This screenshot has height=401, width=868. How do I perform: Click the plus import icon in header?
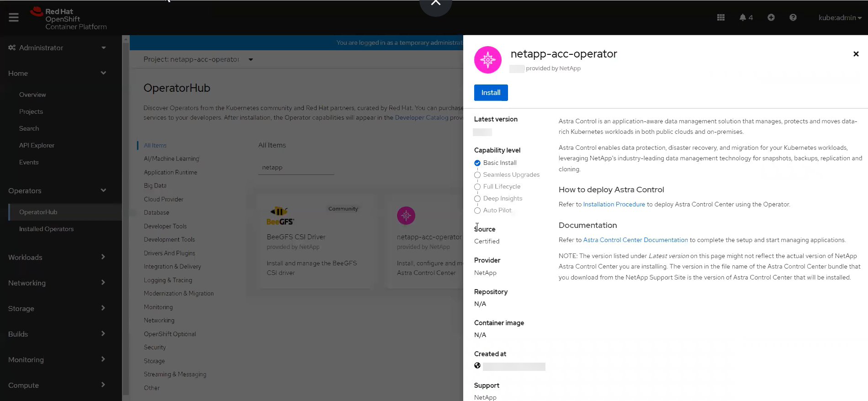[x=771, y=17]
